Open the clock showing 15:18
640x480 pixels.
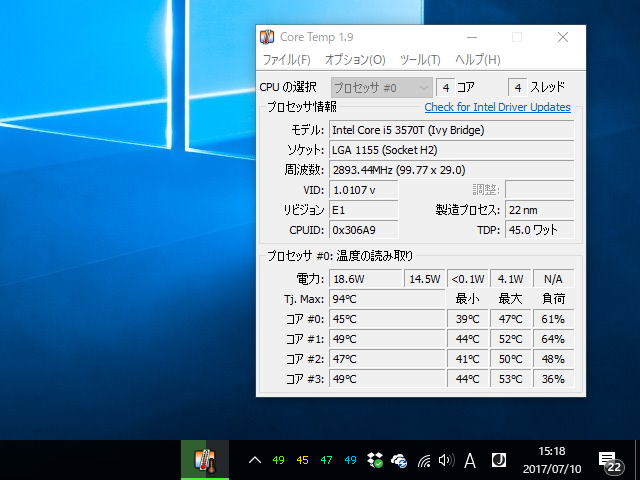pyautogui.click(x=552, y=460)
